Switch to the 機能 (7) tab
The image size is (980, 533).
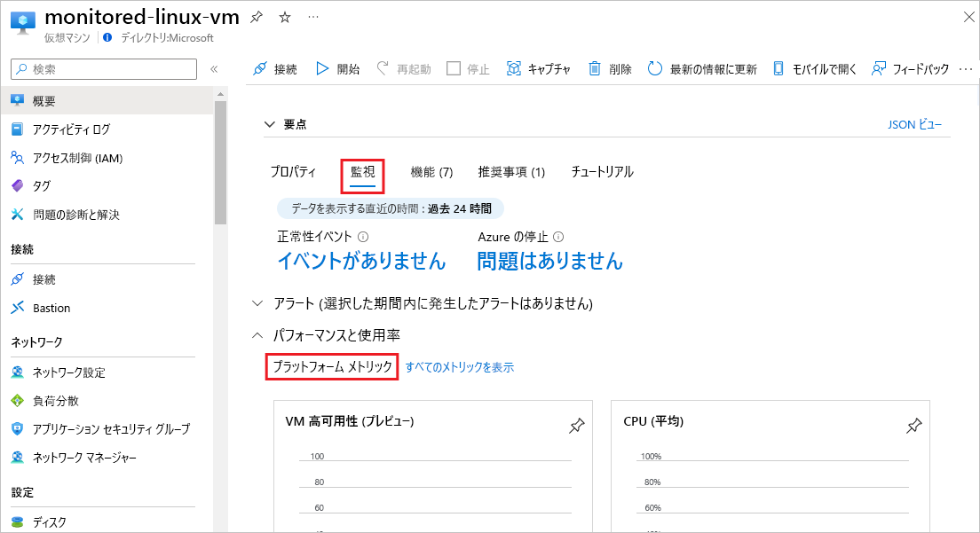[x=431, y=172]
